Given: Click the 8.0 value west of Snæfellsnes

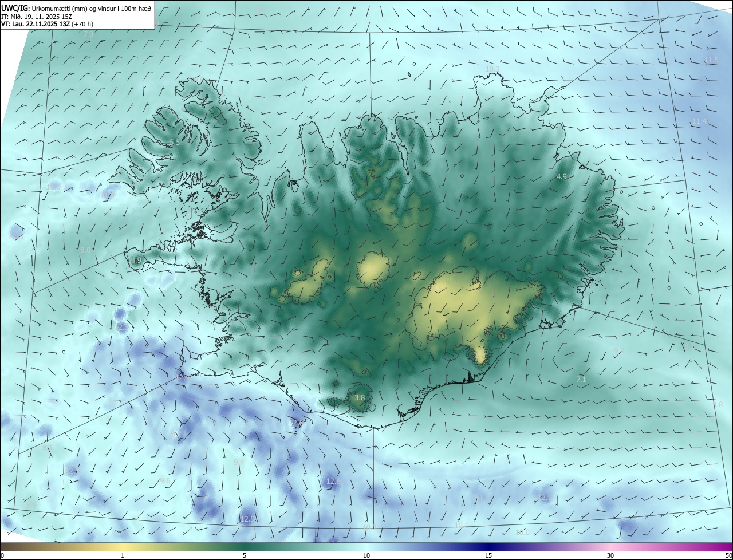Looking at the screenshot, I should tap(85, 250).
